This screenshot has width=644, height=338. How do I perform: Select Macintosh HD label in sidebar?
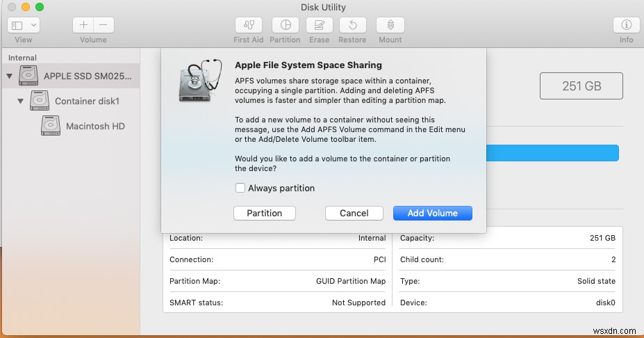tap(95, 127)
